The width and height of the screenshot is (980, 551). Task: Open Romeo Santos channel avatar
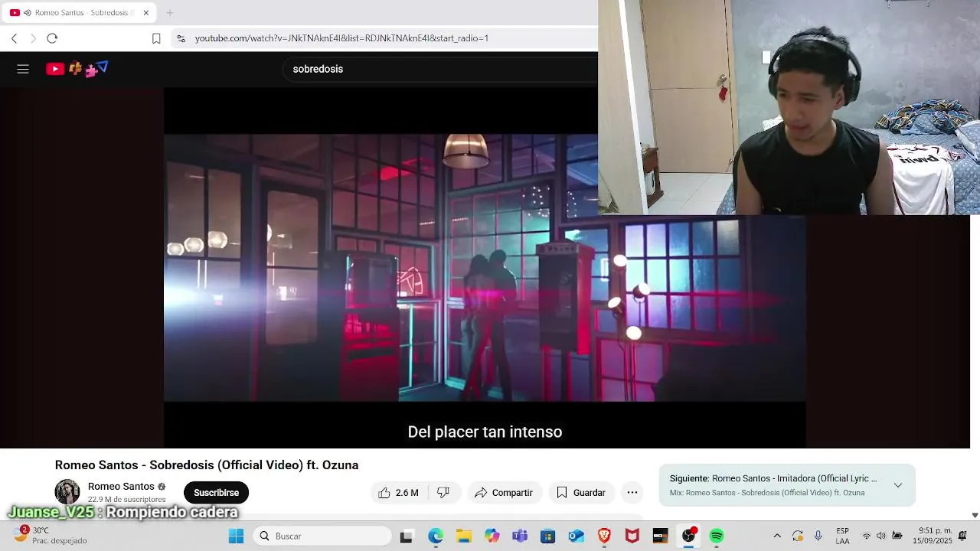(x=67, y=492)
